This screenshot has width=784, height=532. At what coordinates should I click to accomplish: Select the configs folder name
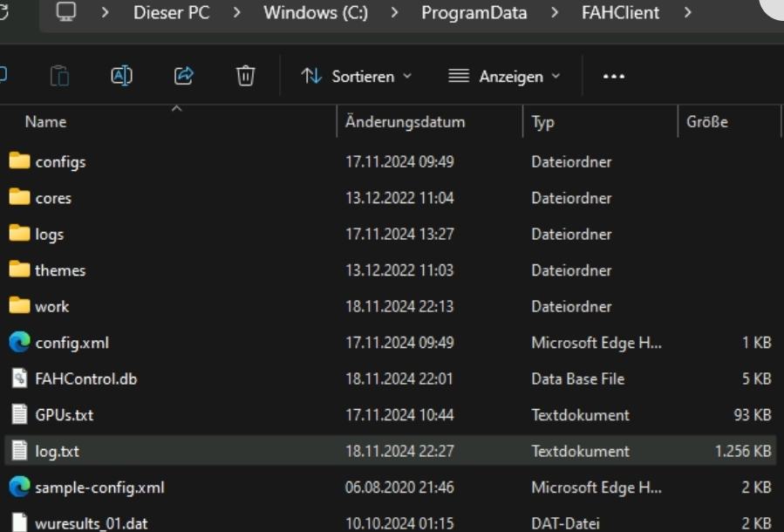[60, 162]
